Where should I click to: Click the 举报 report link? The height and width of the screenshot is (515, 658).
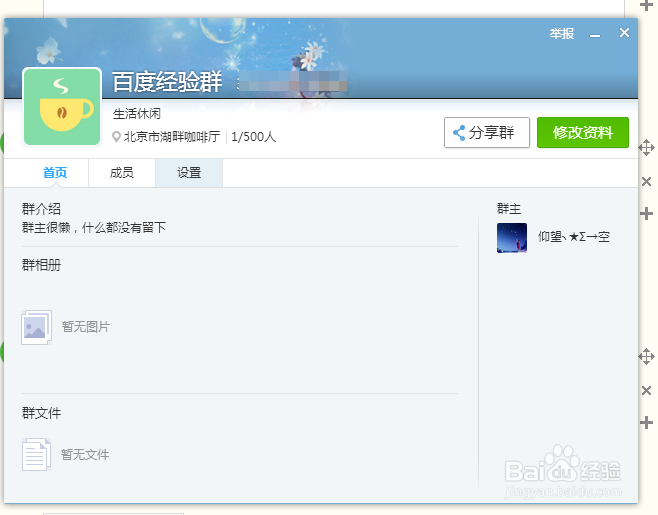click(x=562, y=34)
